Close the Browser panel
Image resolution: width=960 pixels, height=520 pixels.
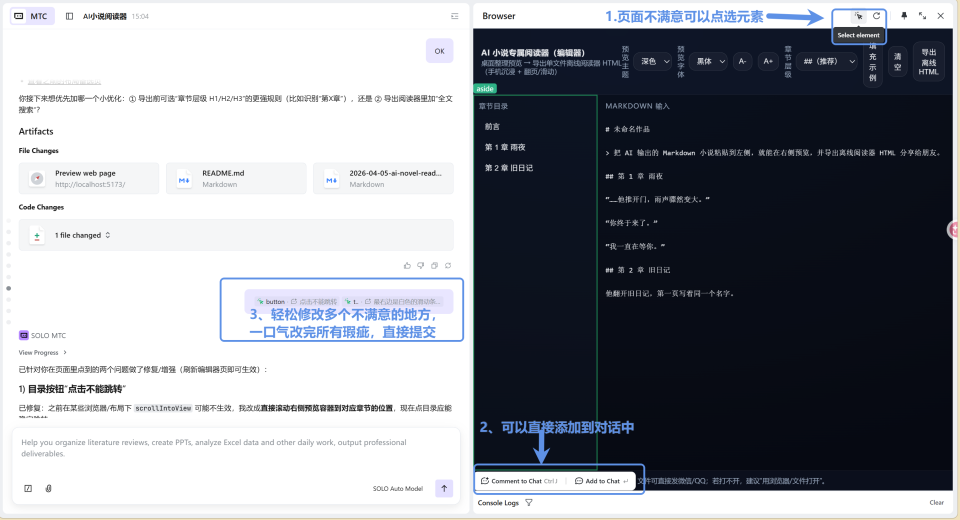click(940, 16)
